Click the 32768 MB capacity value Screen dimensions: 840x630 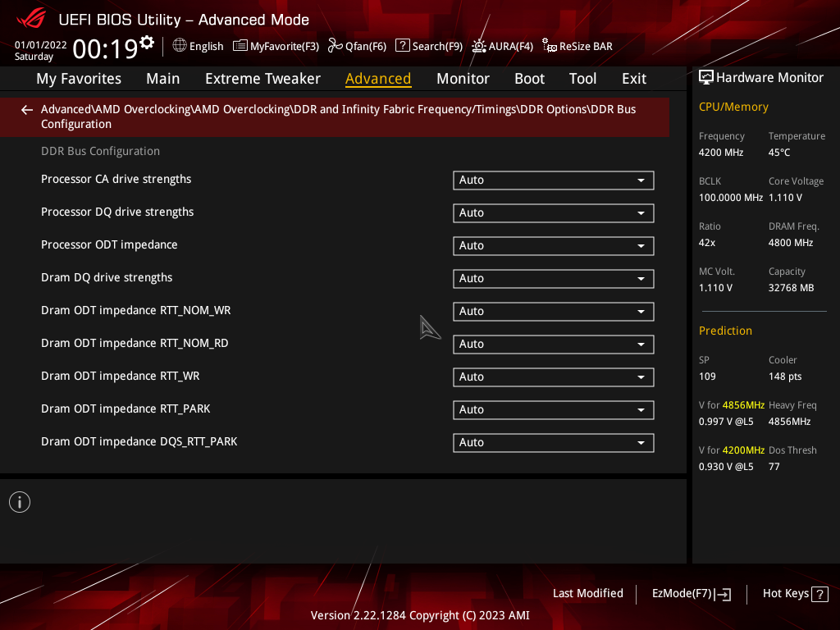792,288
